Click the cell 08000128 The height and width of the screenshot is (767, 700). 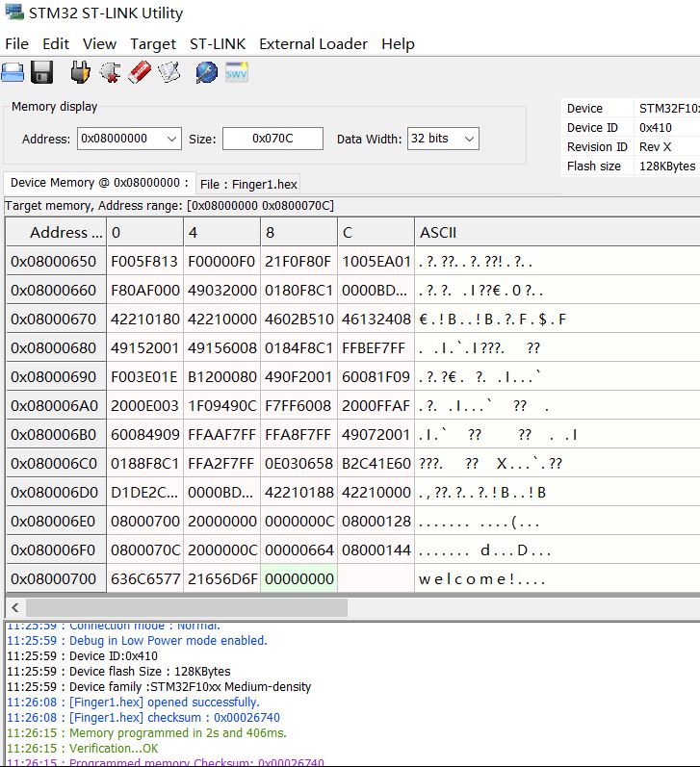[x=376, y=521]
